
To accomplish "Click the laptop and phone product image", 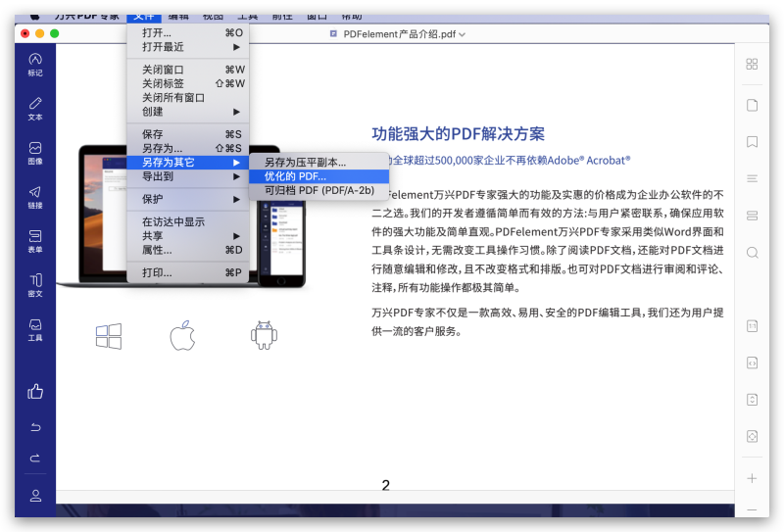I will point(182,216).
